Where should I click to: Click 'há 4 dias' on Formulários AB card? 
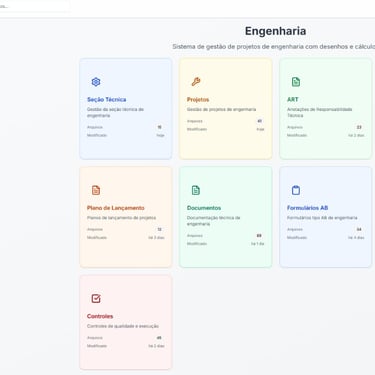coord(356,238)
